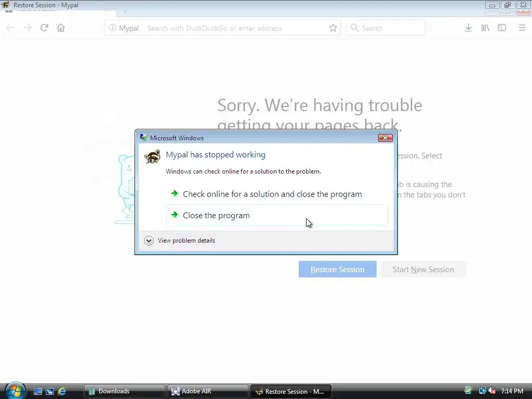Click the browser Back arrow
532x399 pixels.
[x=10, y=28]
